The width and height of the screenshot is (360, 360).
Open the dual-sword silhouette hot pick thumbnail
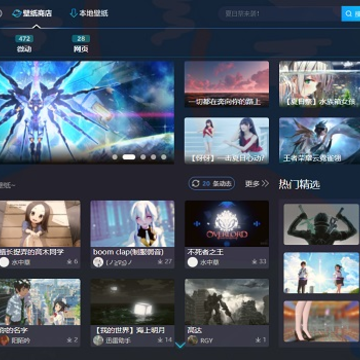(321, 225)
